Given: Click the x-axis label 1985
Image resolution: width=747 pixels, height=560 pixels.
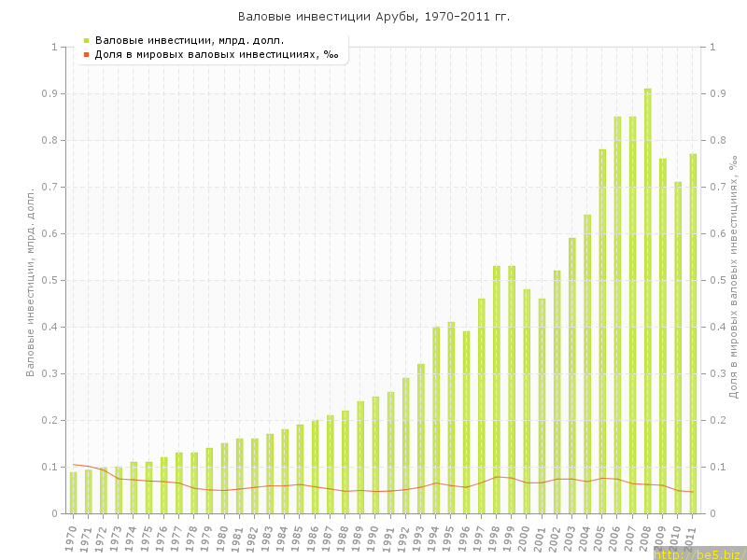Looking at the screenshot, I should point(299,536).
